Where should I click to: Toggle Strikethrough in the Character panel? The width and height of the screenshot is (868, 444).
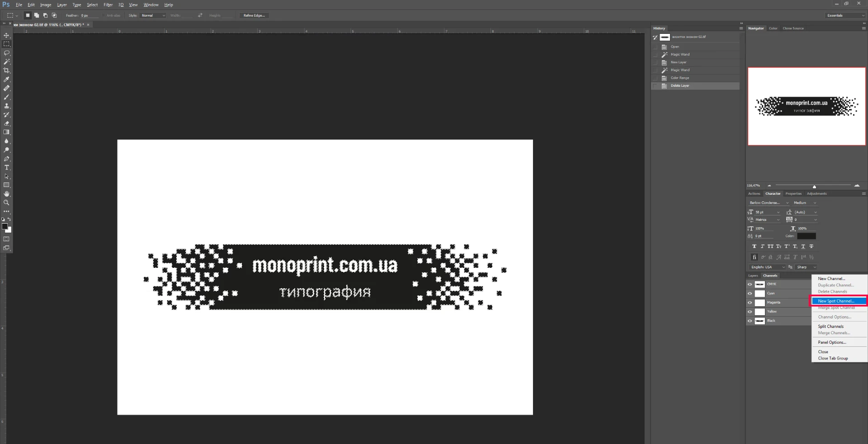[811, 247]
